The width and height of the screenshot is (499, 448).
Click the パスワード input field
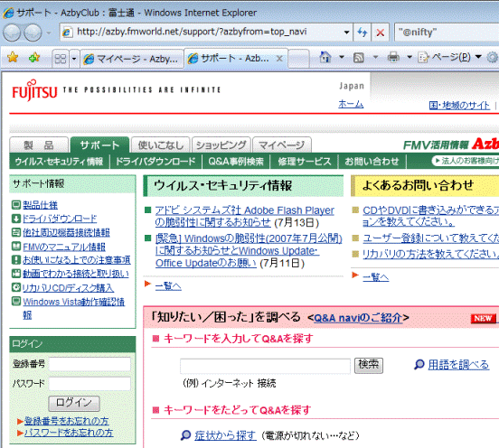click(89, 384)
